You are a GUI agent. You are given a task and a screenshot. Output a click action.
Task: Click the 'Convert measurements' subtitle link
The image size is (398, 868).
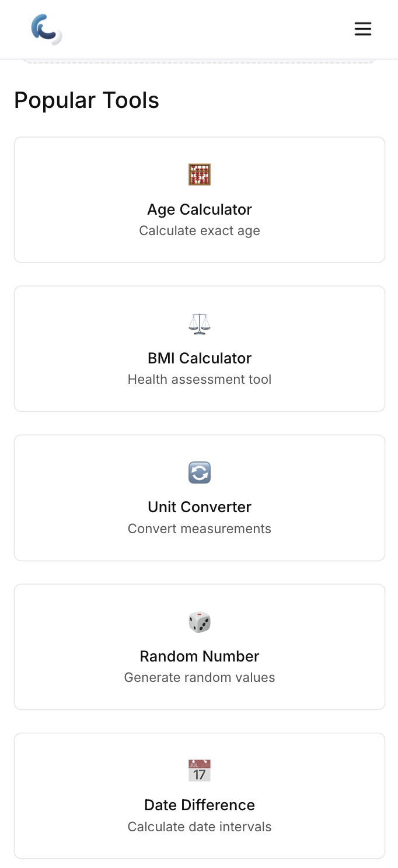click(x=200, y=528)
